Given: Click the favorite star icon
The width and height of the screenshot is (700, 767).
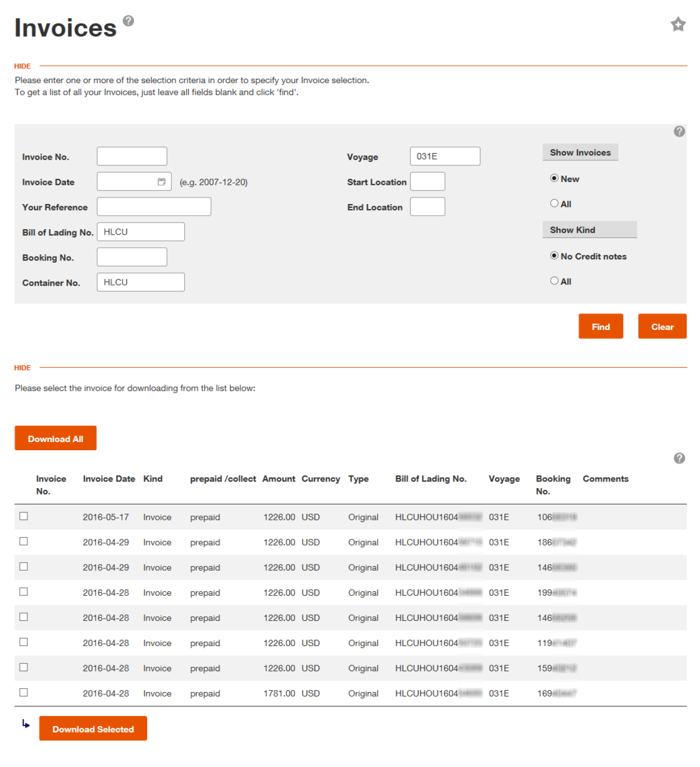Looking at the screenshot, I should coord(679,25).
